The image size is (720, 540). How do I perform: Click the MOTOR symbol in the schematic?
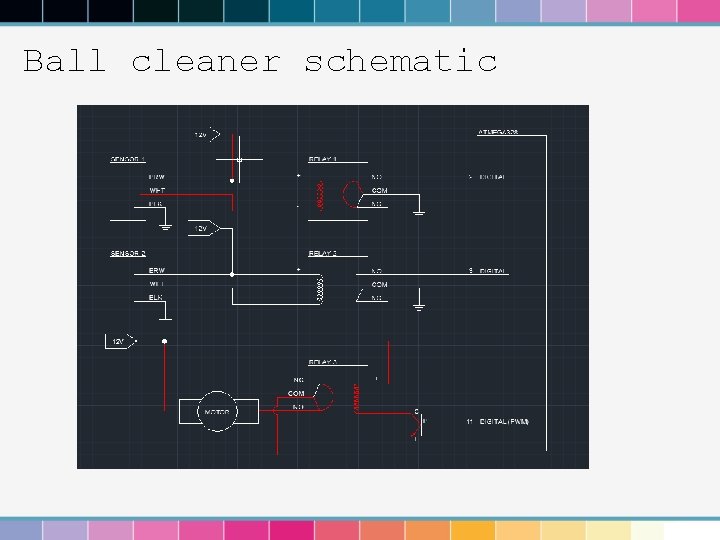218,411
